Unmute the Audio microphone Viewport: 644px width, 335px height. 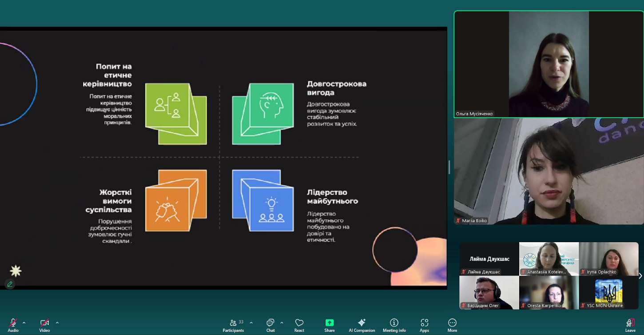point(13,325)
